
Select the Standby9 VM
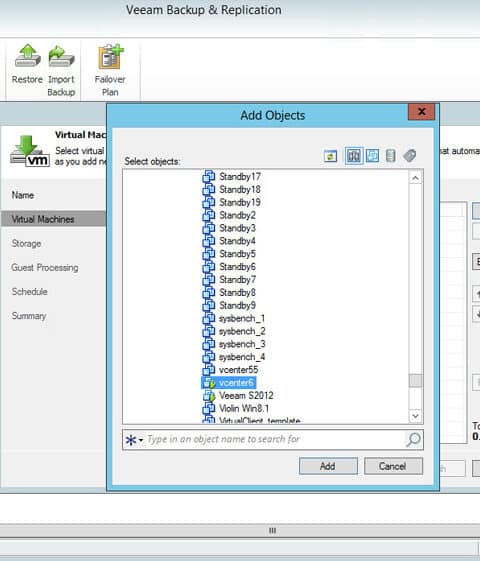pos(237,305)
